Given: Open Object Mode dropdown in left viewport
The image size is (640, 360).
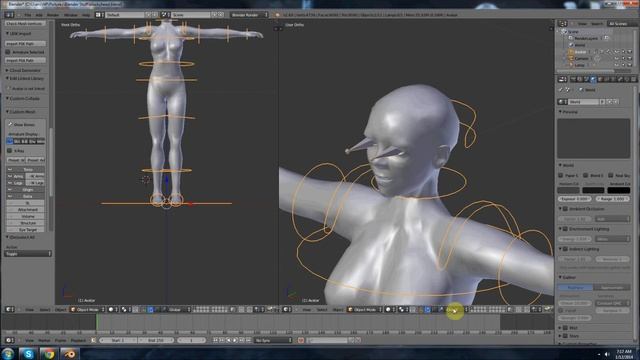Looking at the screenshot, I should click(87, 309).
